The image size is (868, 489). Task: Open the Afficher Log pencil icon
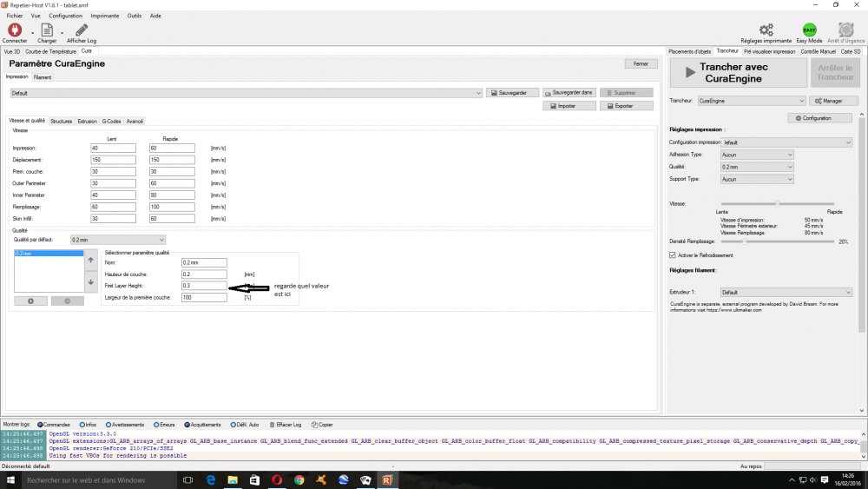(x=82, y=30)
